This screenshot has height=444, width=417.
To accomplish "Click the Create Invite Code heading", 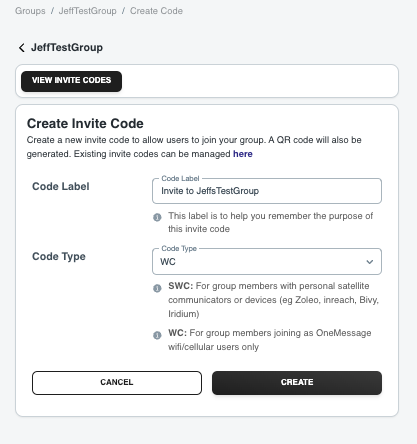I will [x=85, y=124].
